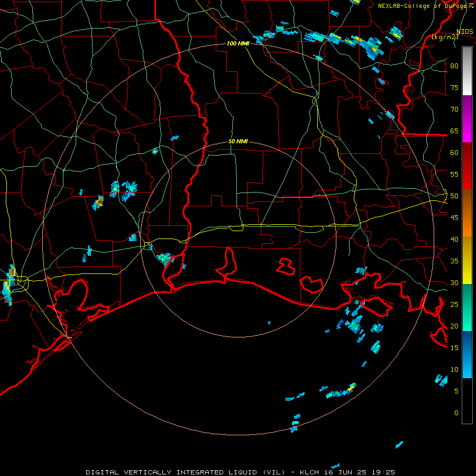Click the '0' value on the scale

click(456, 413)
